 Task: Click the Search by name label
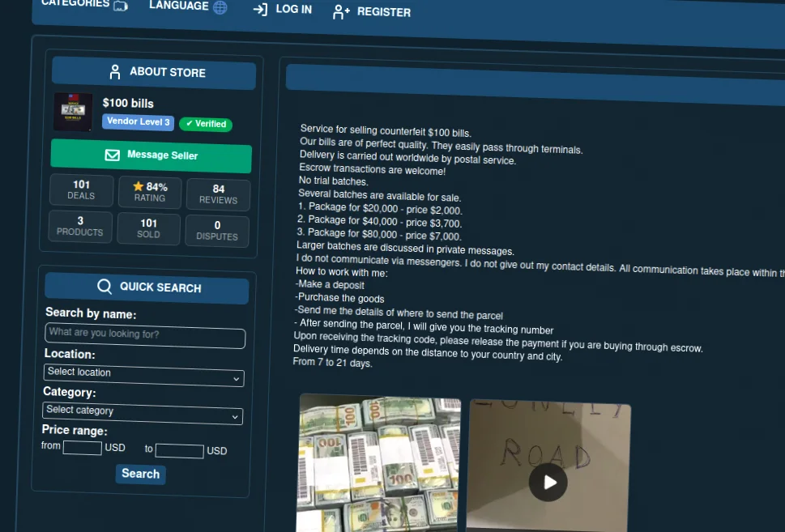click(91, 313)
